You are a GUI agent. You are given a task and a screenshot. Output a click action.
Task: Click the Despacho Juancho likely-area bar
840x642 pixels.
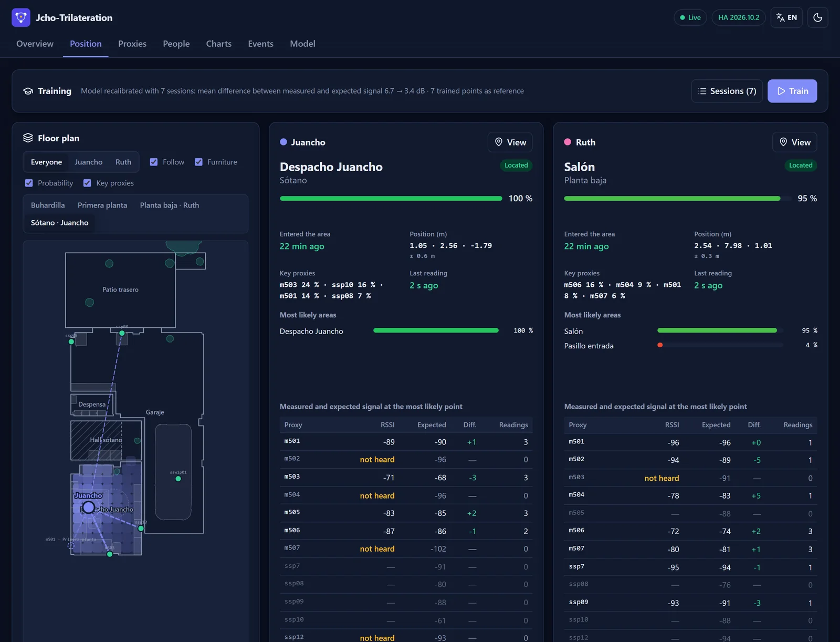point(436,330)
